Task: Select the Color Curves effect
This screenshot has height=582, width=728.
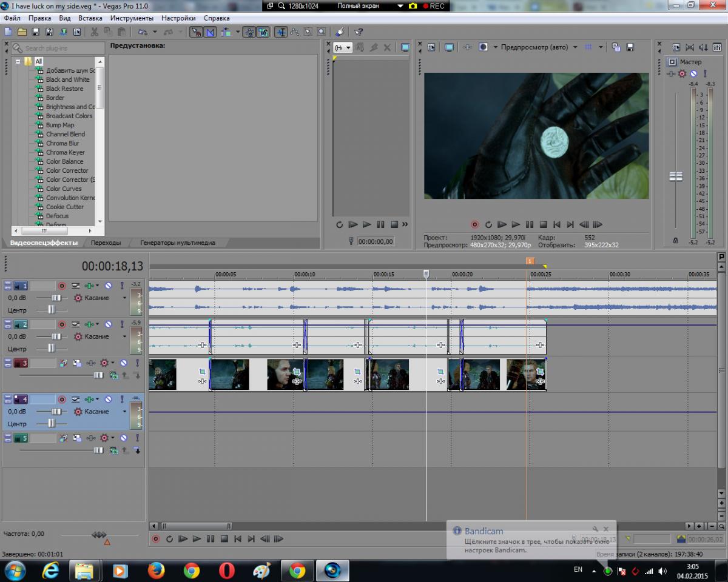Action: (x=64, y=189)
